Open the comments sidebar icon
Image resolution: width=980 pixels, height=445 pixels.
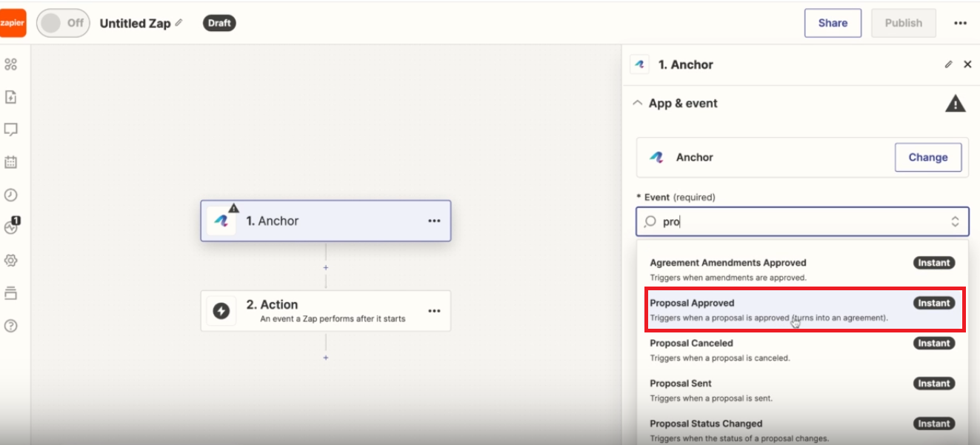(x=10, y=130)
